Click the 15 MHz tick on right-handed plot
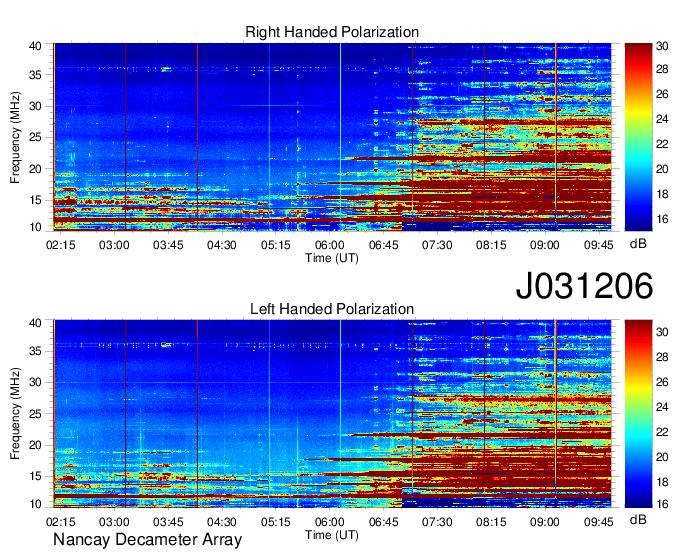The width and height of the screenshot is (680, 552). pyautogui.click(x=35, y=200)
